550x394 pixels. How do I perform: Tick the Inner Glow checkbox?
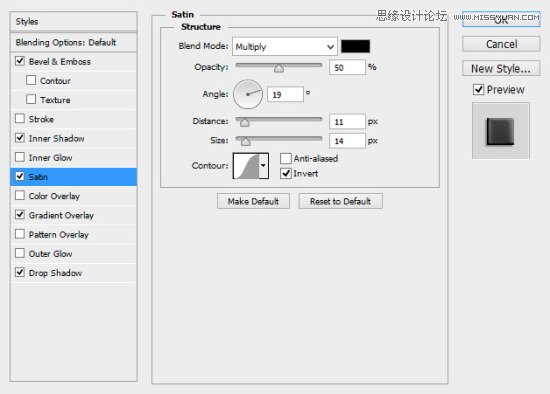20,157
